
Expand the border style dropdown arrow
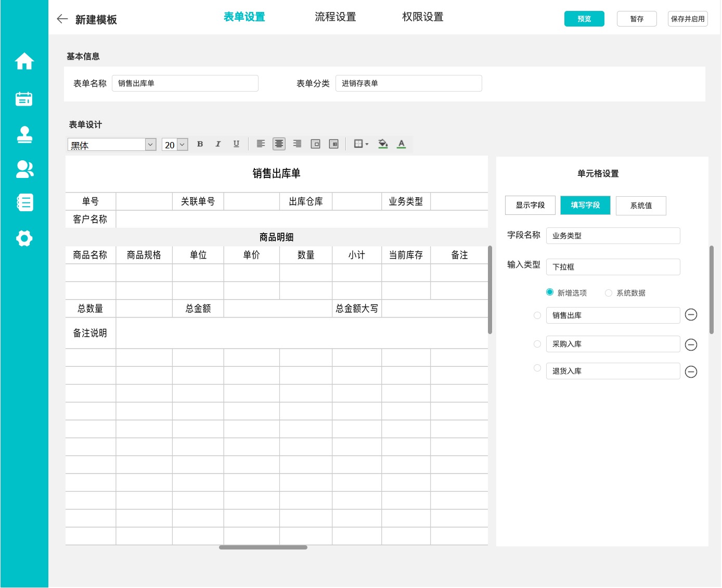click(x=367, y=144)
